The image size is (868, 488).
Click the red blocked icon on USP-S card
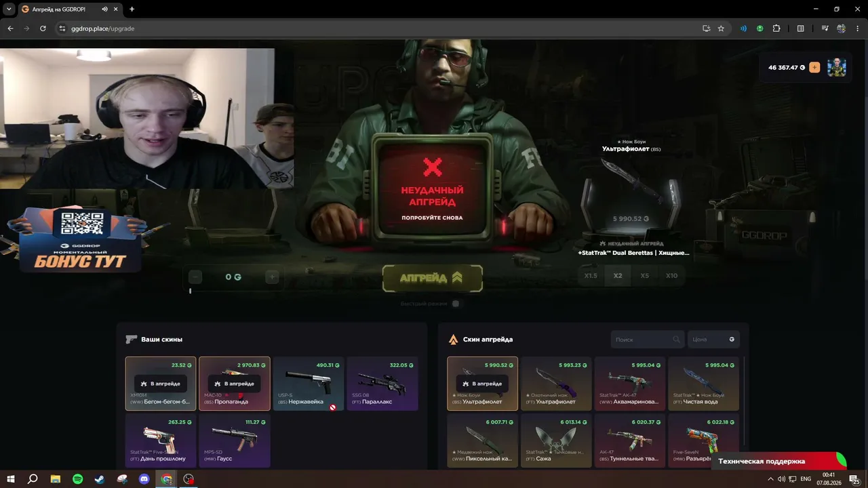click(333, 407)
